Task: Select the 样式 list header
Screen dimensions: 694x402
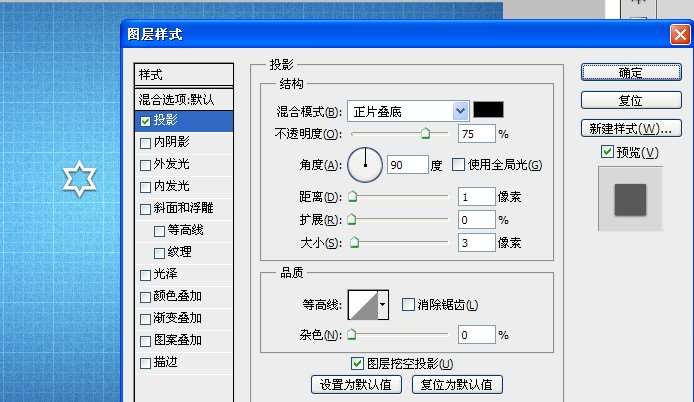Action: [184, 74]
